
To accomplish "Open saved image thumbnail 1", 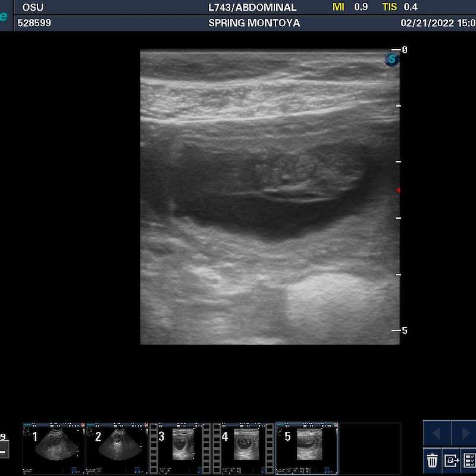I will 53,448.
